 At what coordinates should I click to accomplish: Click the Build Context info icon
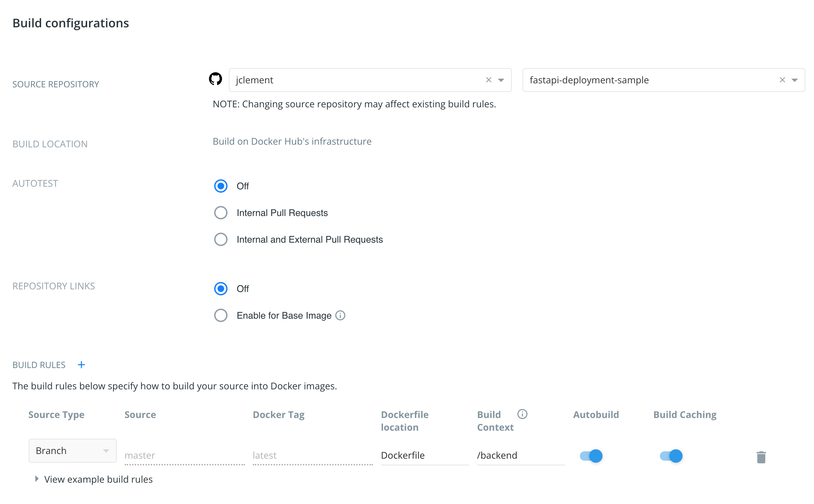(x=522, y=414)
